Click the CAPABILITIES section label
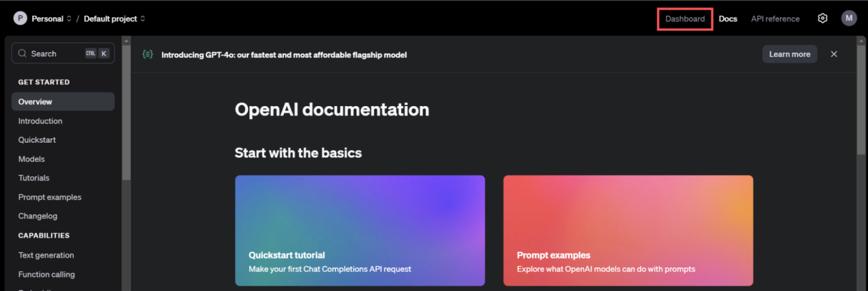The image size is (868, 291). 44,235
